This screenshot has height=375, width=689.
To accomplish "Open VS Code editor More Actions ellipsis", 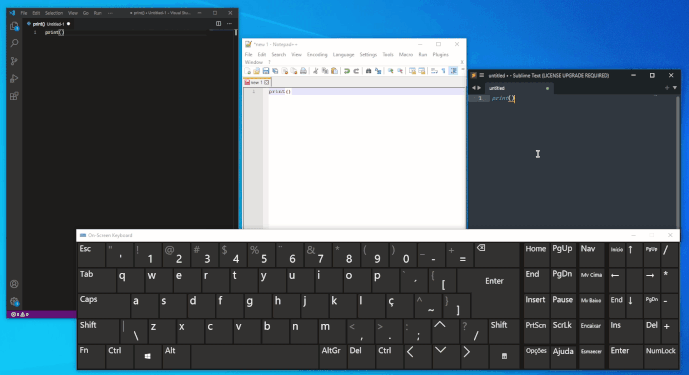I will click(229, 24).
